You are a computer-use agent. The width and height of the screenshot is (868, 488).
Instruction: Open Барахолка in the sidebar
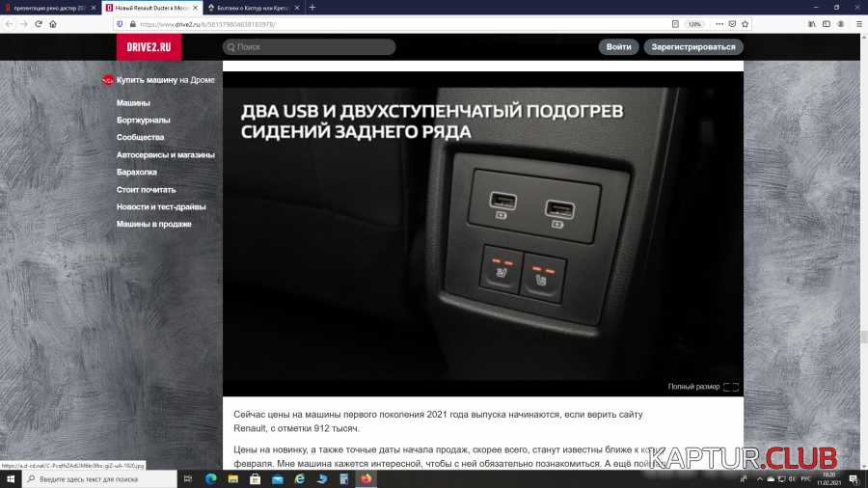click(x=137, y=172)
